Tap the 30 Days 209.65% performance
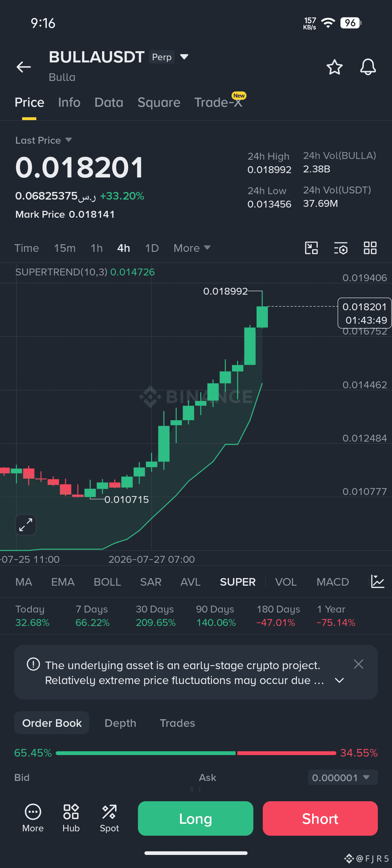 point(156,616)
